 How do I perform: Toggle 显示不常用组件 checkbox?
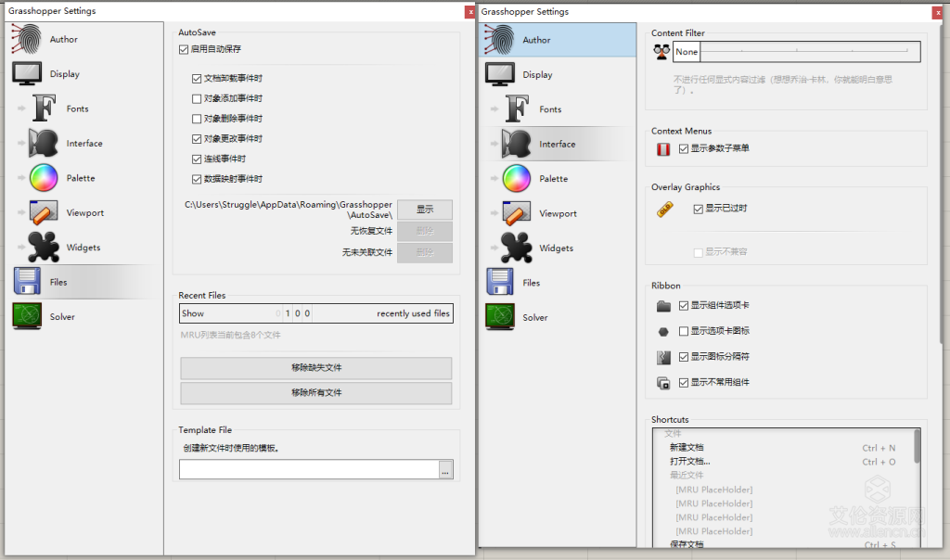(684, 383)
